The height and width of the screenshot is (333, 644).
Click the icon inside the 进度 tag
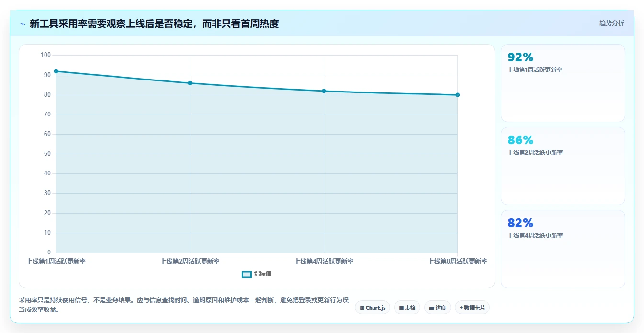(431, 308)
